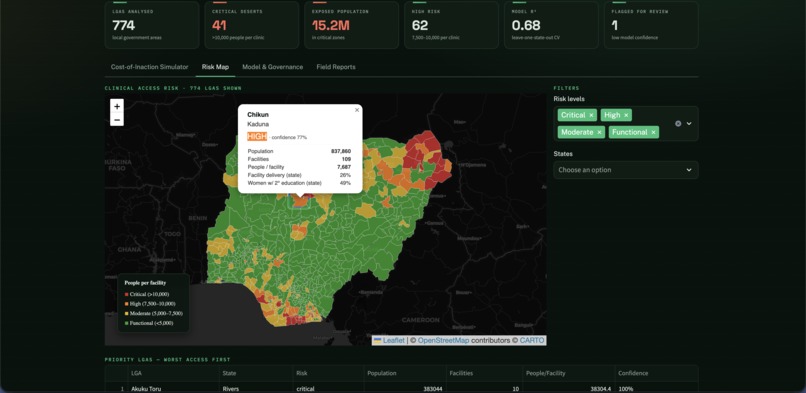Viewport: 806px width, 393px height.
Task: Sort table by People/Facility column header
Action: (x=568, y=373)
